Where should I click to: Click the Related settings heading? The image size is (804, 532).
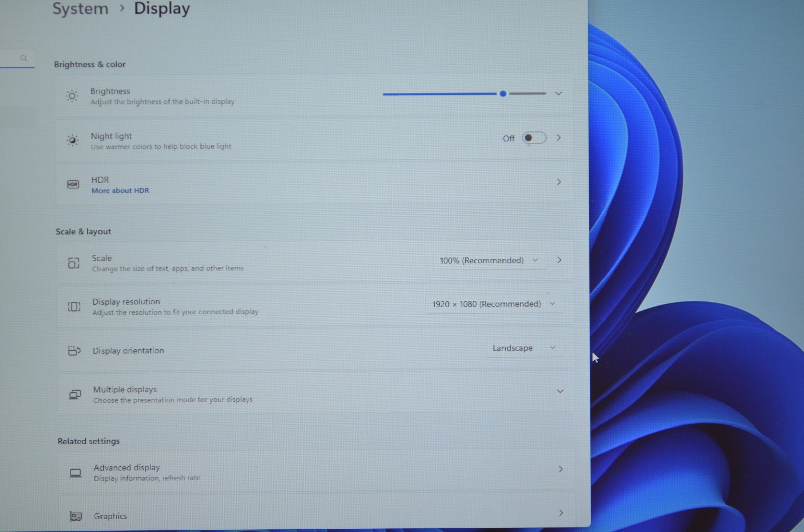(88, 441)
